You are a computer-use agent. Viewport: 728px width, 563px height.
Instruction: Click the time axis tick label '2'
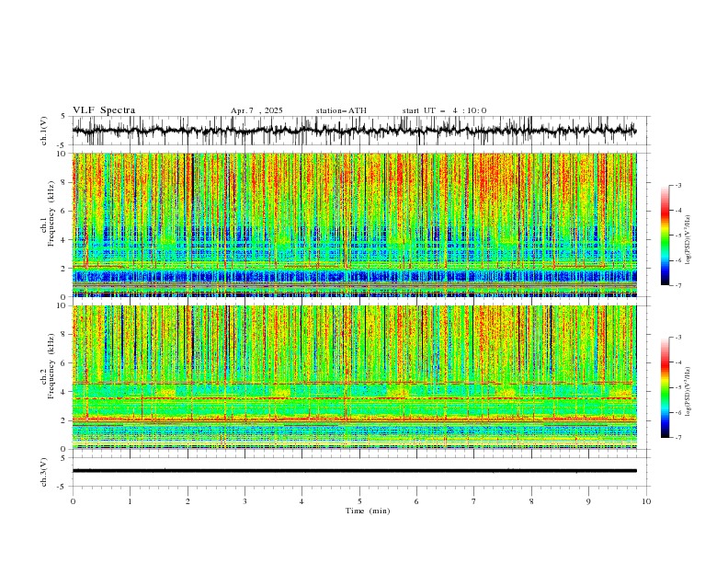(x=188, y=501)
